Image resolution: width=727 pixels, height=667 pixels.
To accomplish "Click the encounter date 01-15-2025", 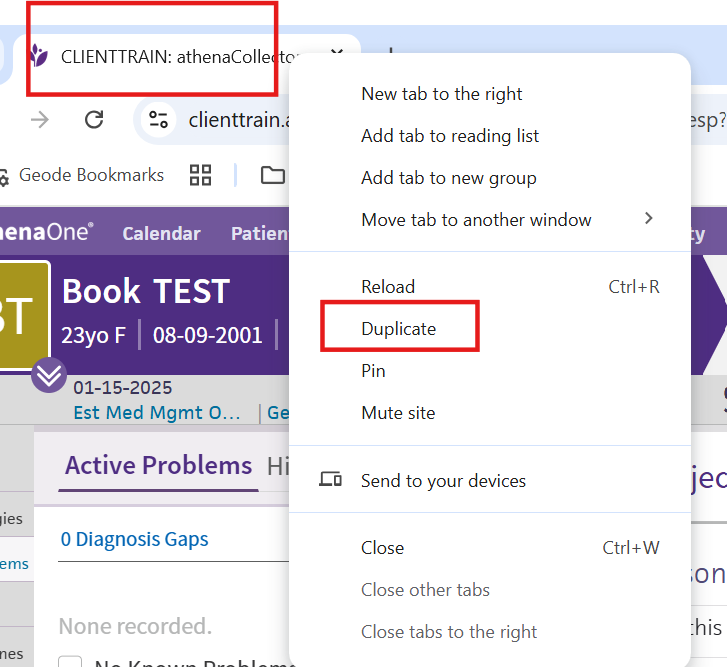I will click(x=122, y=387).
